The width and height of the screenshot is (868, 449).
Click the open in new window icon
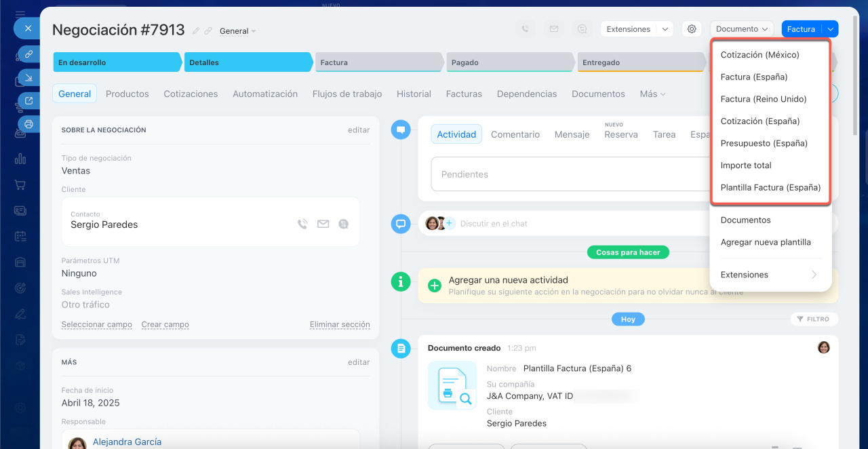point(28,101)
